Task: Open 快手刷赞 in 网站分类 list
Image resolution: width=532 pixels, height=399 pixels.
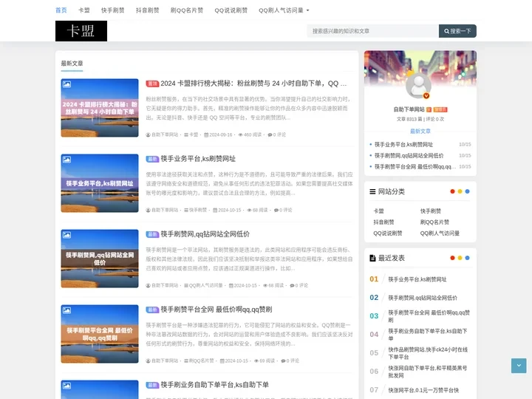Action: coord(430,211)
